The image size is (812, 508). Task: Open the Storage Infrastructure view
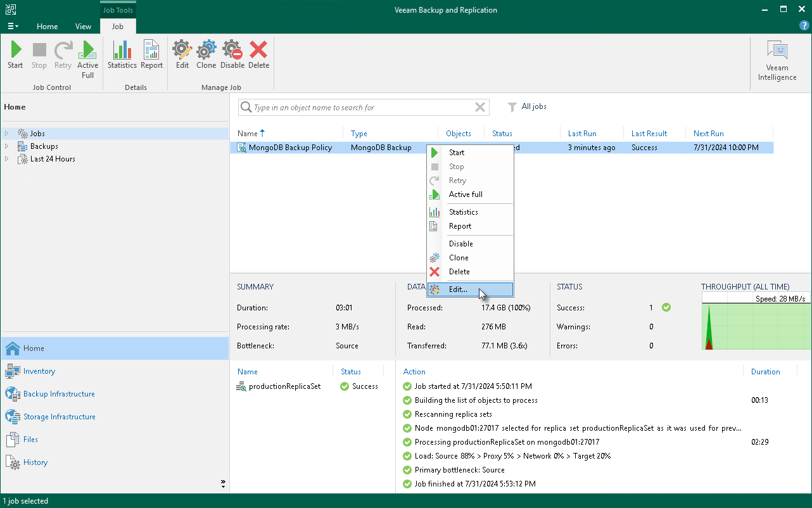point(115,417)
